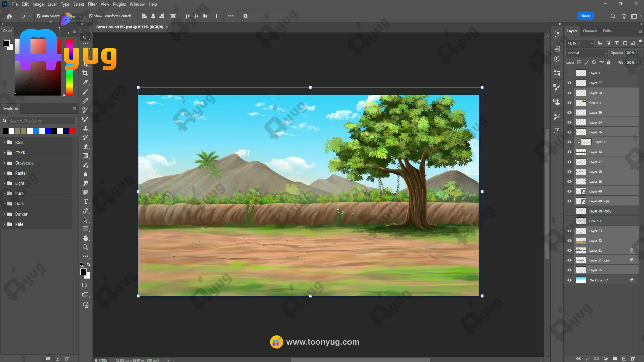Click the delete layer trash icon
Screen dimensions: 644x362
(x=633, y=359)
